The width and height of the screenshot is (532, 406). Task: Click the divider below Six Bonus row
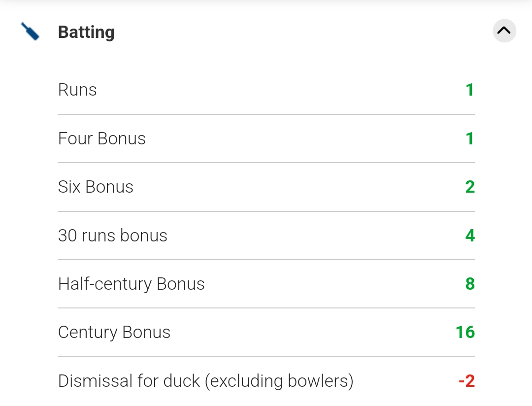point(266,211)
